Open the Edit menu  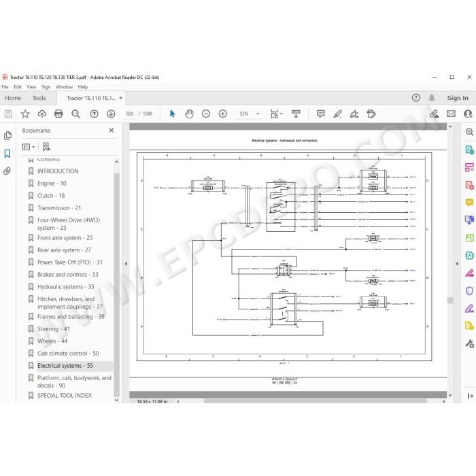coord(18,87)
